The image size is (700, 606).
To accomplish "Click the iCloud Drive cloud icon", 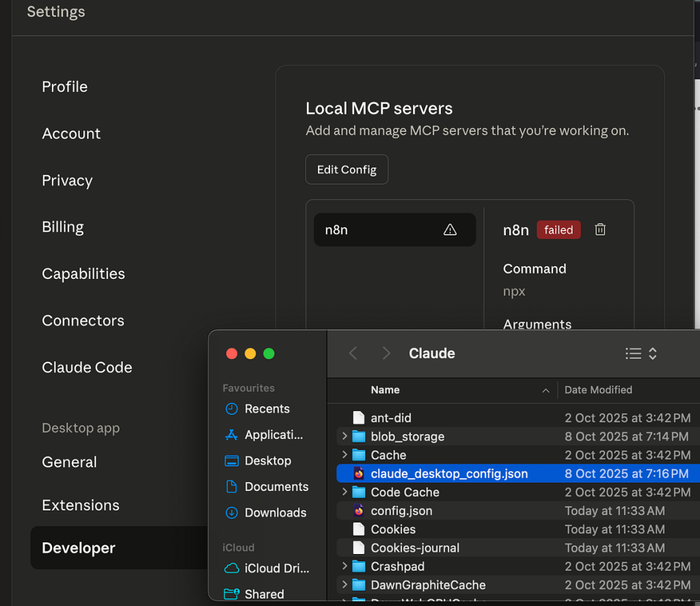I will tap(231, 568).
